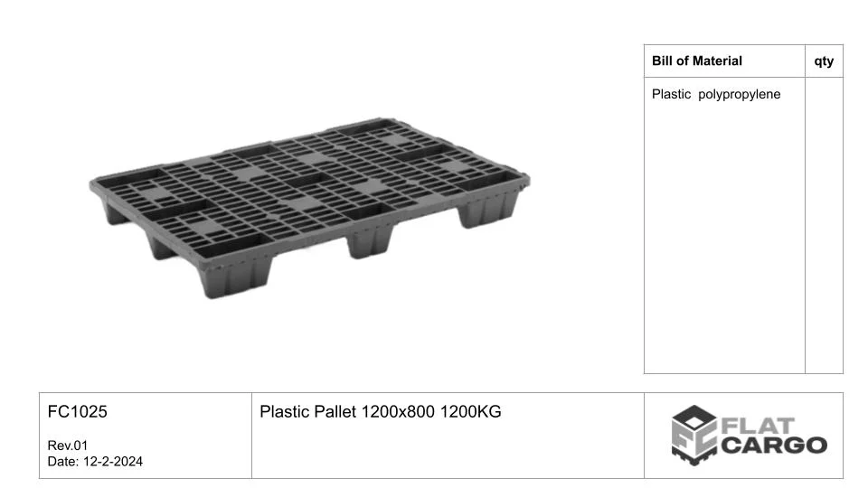Click the Flat Cargo cube logo icon
This screenshot has height=488, width=868.
[694, 436]
